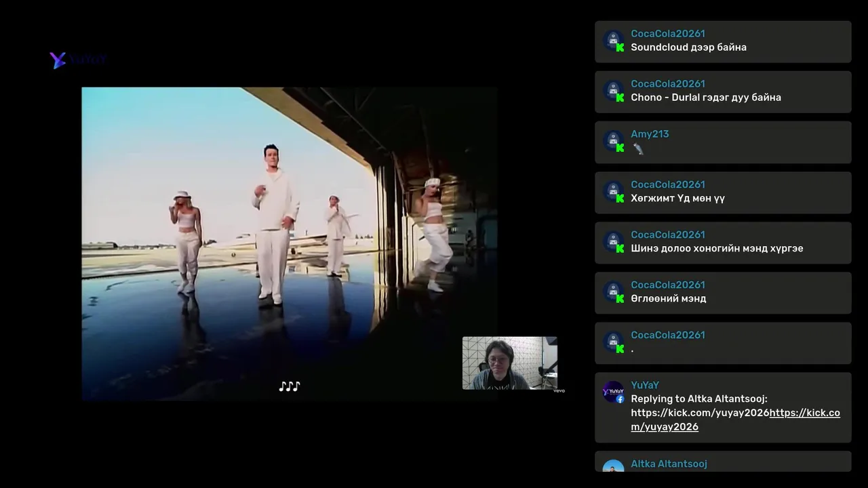This screenshot has height=488, width=868.
Task: Click message 'Chono - Durlal гэдэг дуу байна'
Action: (x=706, y=98)
